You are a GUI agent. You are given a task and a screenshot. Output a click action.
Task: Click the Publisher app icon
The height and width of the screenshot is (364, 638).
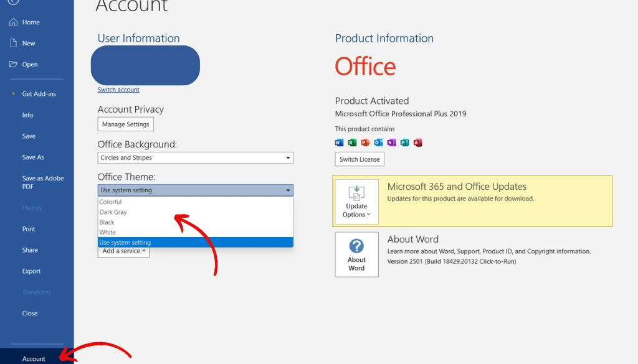tap(404, 142)
